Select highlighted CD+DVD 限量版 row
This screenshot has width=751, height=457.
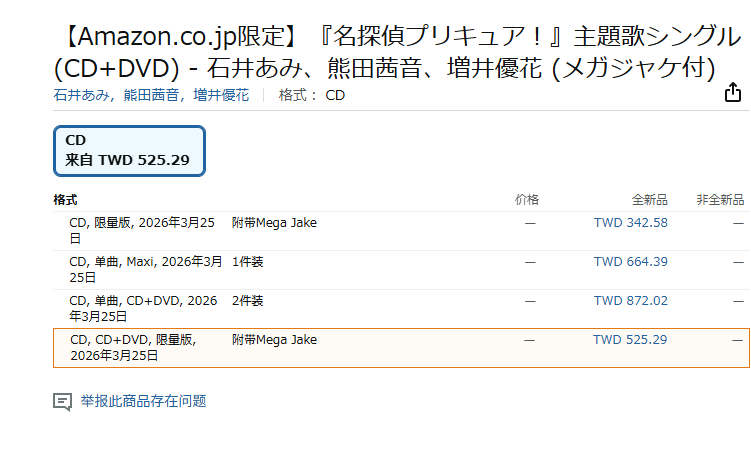pyautogui.click(x=401, y=348)
